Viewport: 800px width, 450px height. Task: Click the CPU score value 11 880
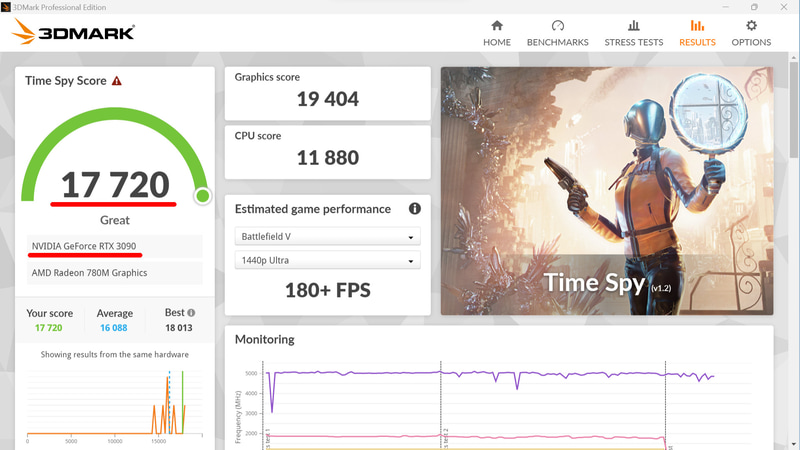(x=328, y=158)
